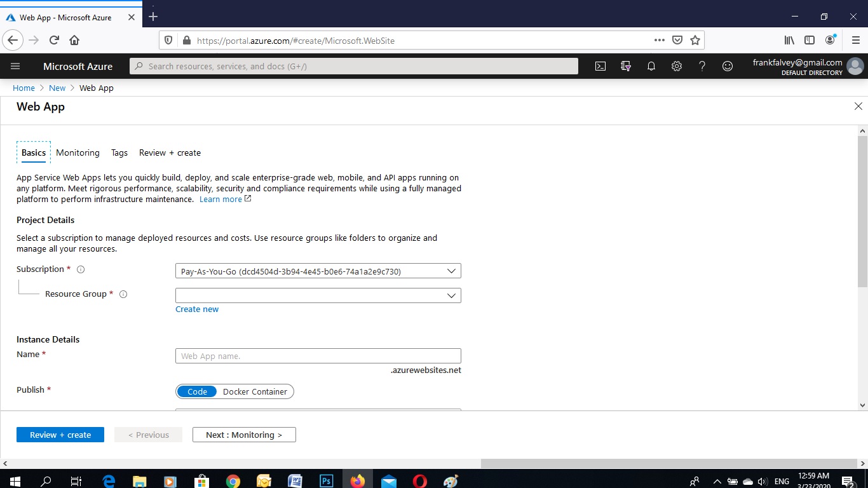Show hidden system tray icons
This screenshot has height=488, width=868.
[x=717, y=481]
